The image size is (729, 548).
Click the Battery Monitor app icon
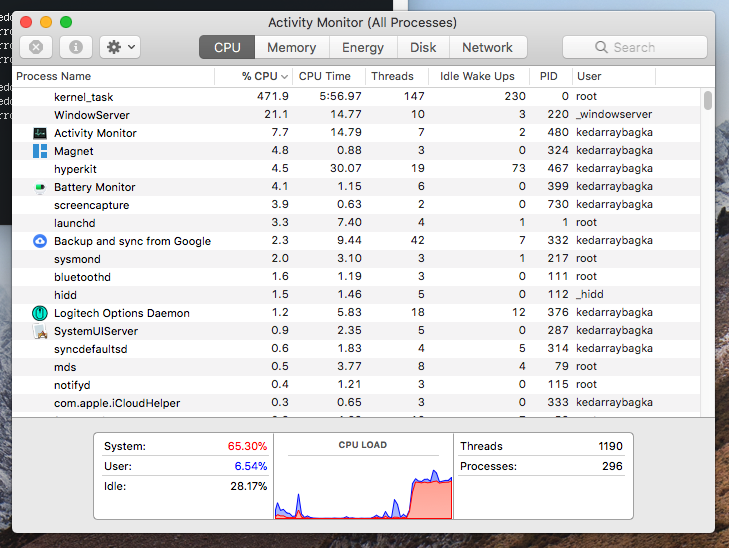pos(40,187)
